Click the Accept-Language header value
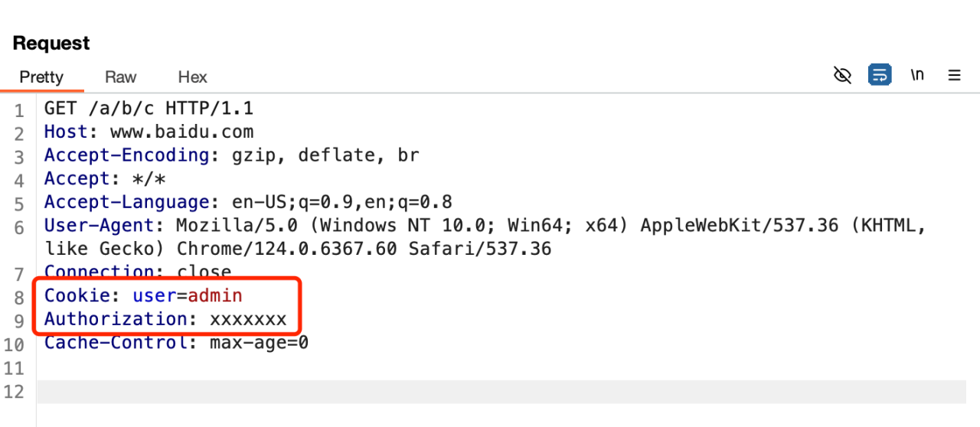The width and height of the screenshot is (980, 427). (341, 203)
